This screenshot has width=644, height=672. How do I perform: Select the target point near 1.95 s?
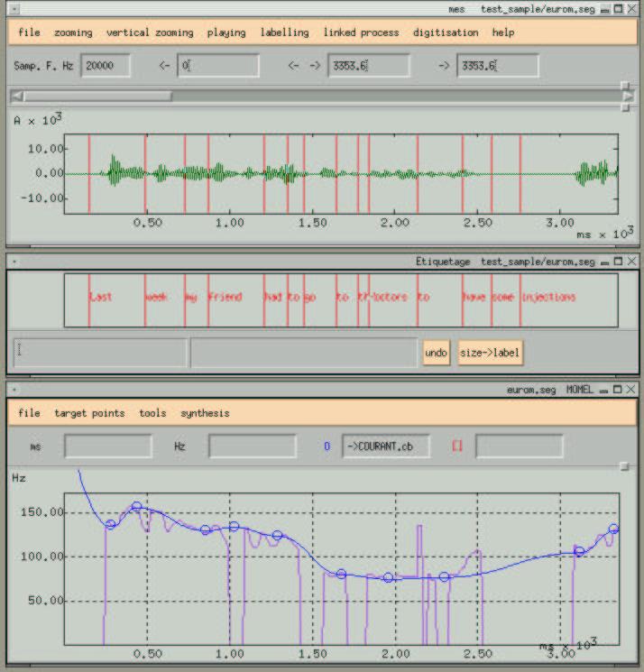[x=388, y=577]
